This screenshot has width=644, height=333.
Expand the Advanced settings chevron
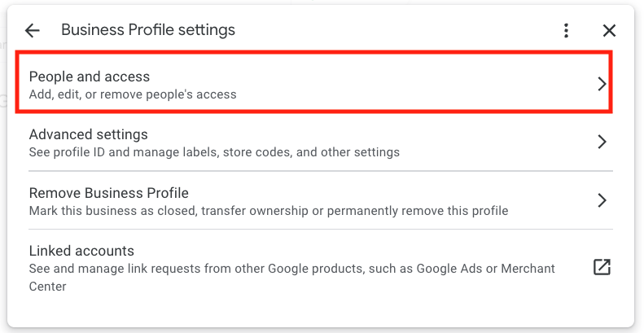[602, 142]
